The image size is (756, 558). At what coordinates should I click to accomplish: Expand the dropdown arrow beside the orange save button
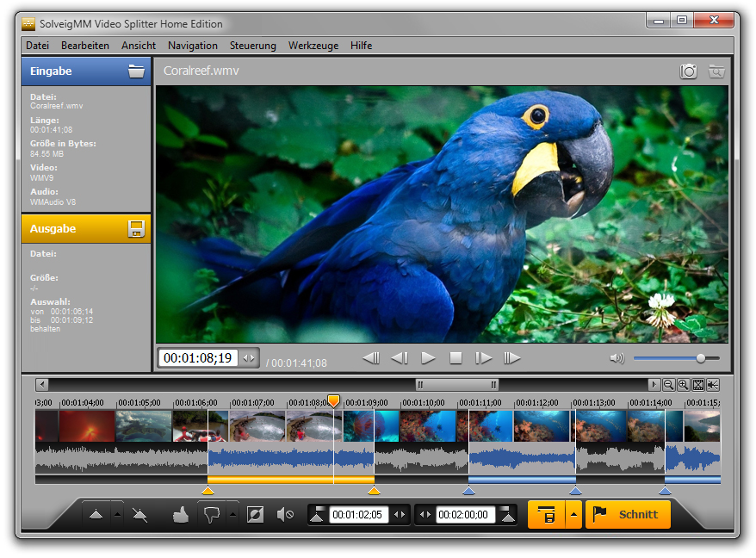pyautogui.click(x=573, y=515)
